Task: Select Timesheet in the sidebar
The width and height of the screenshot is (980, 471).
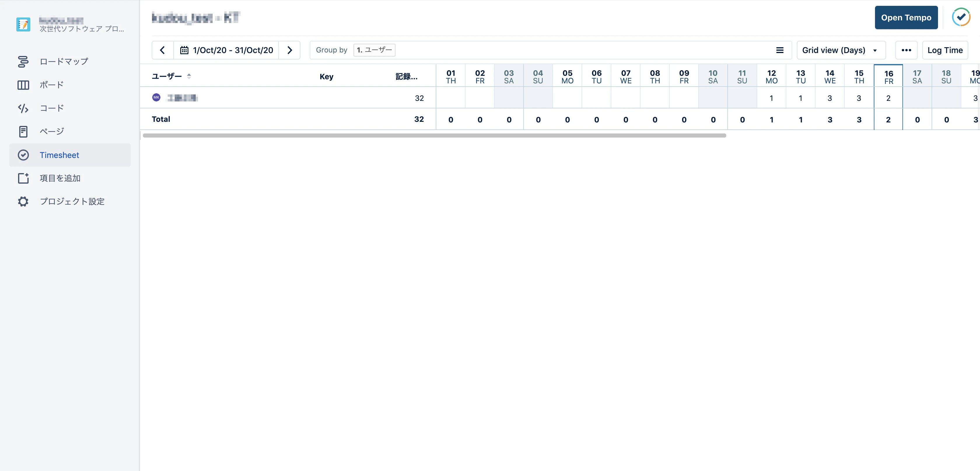Action: pos(70,155)
